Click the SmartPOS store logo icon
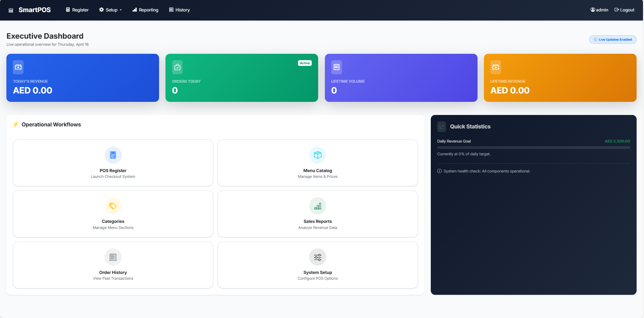The image size is (644, 318). 11,10
